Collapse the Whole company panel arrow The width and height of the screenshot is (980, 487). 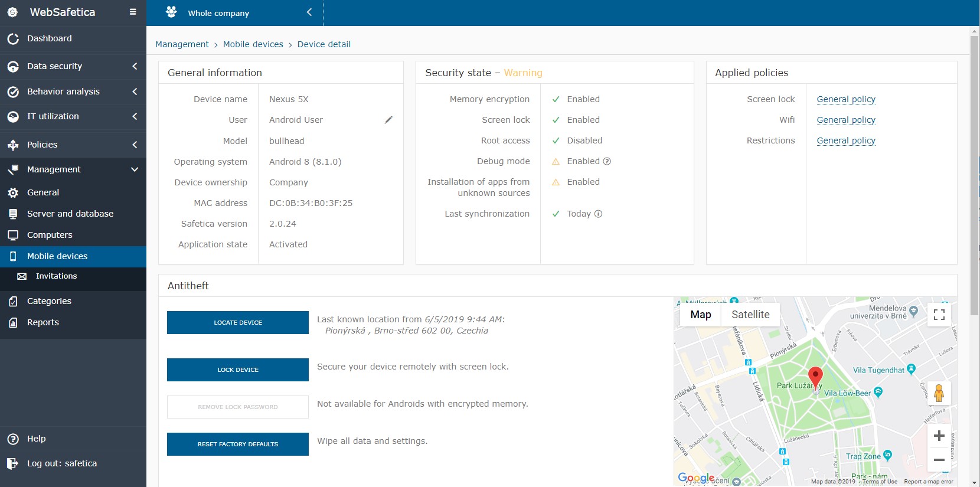pyautogui.click(x=309, y=12)
